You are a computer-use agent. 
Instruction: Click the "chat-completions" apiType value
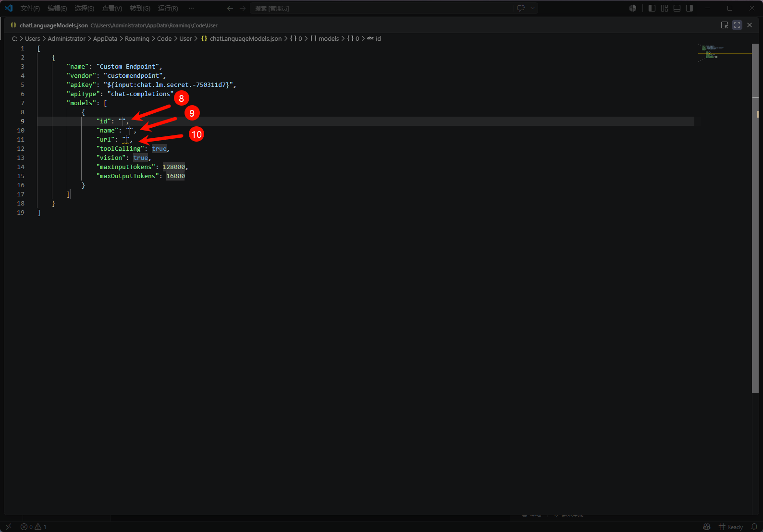(x=140, y=94)
